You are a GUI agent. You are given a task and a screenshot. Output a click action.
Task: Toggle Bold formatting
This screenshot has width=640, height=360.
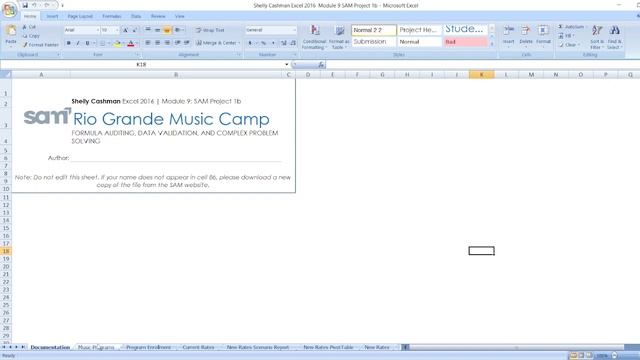tap(69, 43)
